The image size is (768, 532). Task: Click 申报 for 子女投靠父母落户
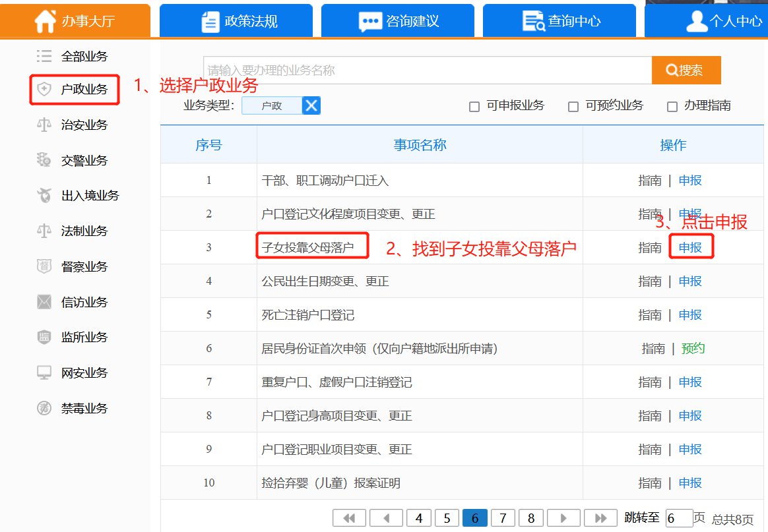pyautogui.click(x=690, y=248)
